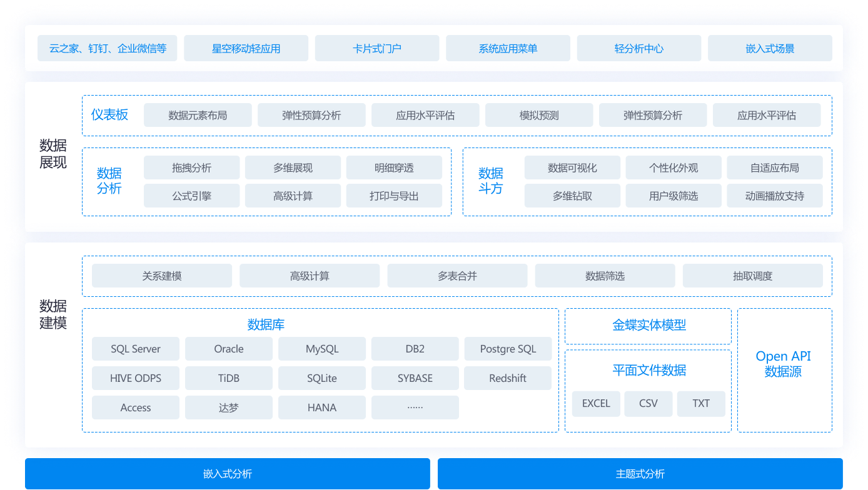Viewport: 868px width, 490px height.
Task: Select the 拖拽分析 box
Action: (x=192, y=167)
